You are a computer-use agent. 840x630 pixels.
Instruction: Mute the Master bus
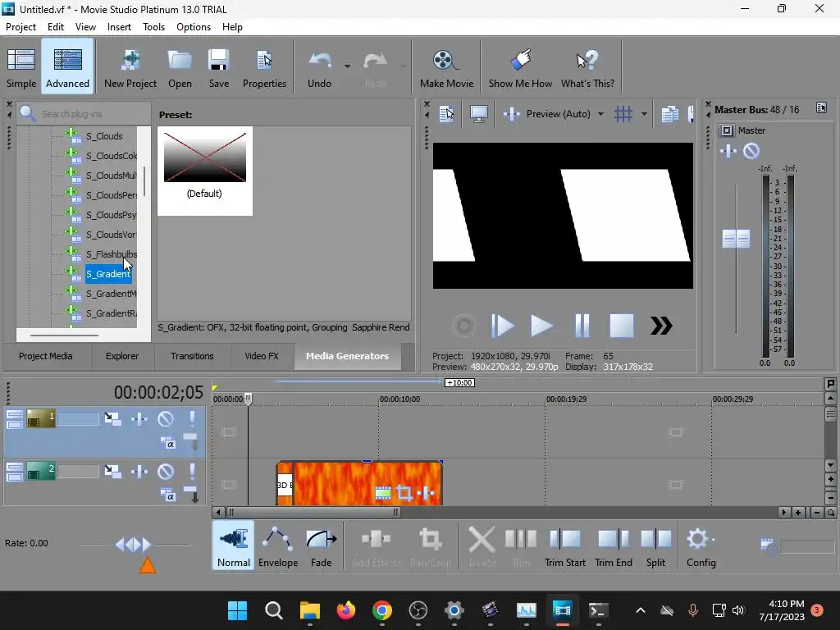[751, 151]
